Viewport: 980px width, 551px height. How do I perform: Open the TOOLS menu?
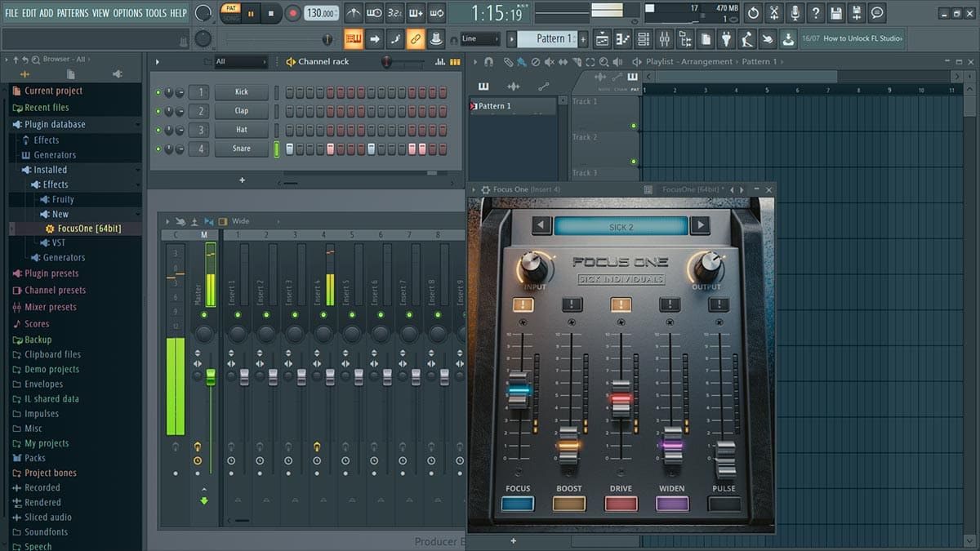(x=156, y=13)
